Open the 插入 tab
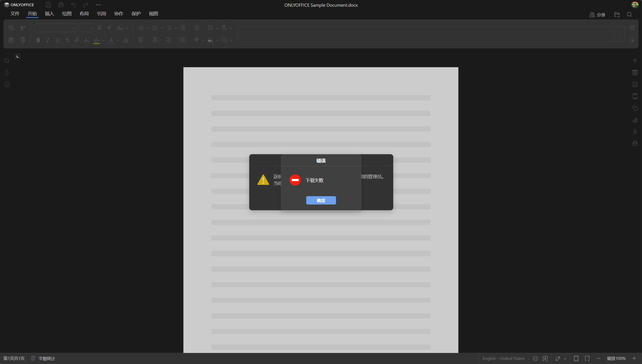Viewport: 642px width, 364px height. 49,14
